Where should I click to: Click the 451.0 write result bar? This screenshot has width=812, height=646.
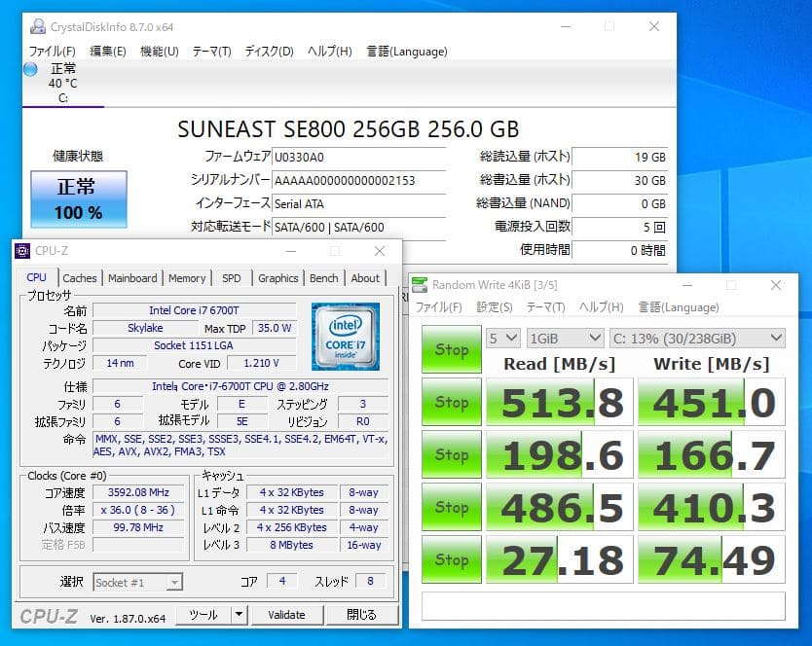pyautogui.click(x=712, y=402)
